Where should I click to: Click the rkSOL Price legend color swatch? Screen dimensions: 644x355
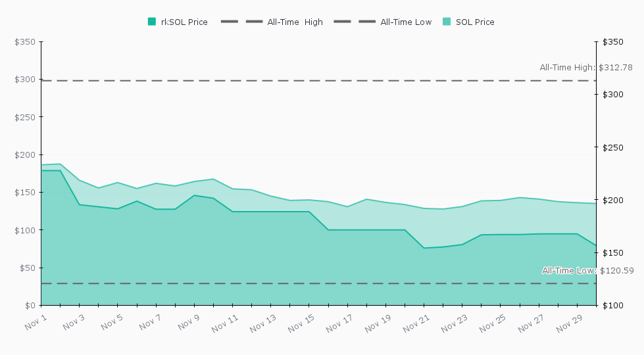[x=152, y=22]
